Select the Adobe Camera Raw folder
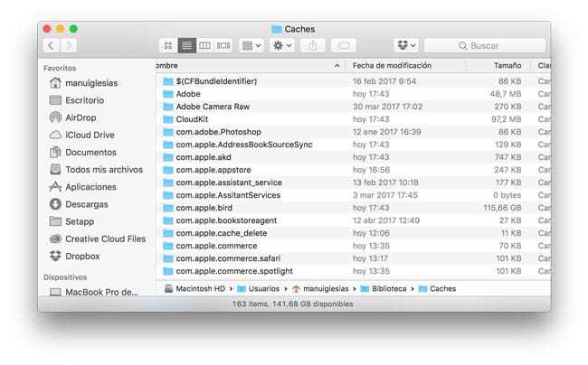This screenshot has height=365, width=588. click(213, 107)
